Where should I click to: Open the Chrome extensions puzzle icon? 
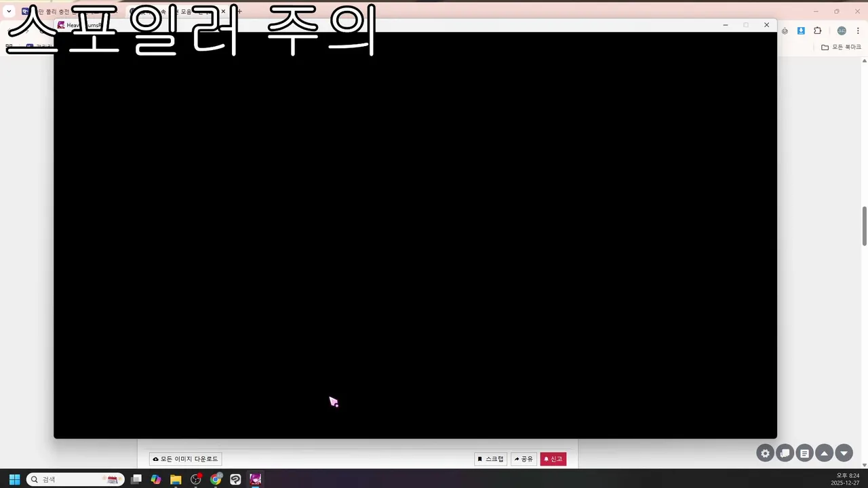point(817,30)
